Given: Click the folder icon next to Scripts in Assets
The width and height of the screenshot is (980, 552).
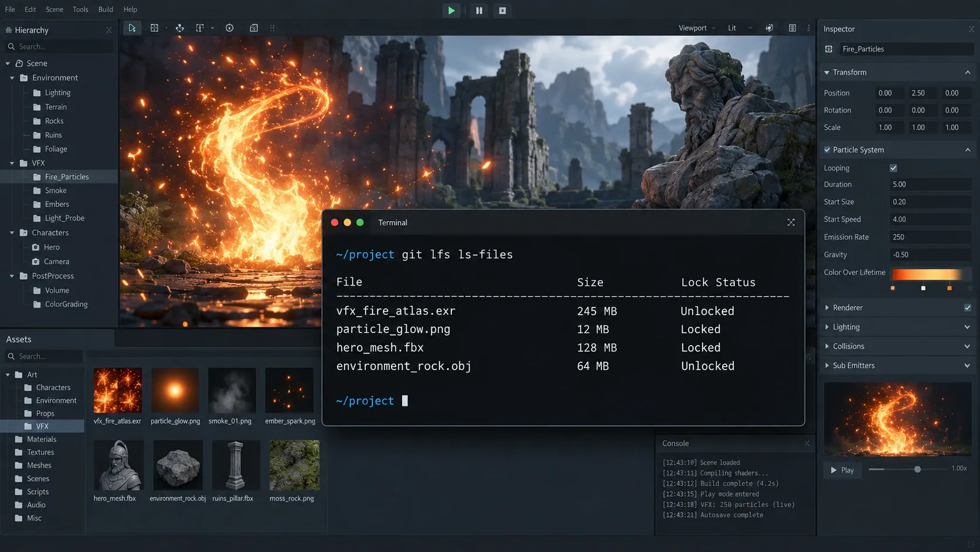Looking at the screenshot, I should (x=19, y=492).
